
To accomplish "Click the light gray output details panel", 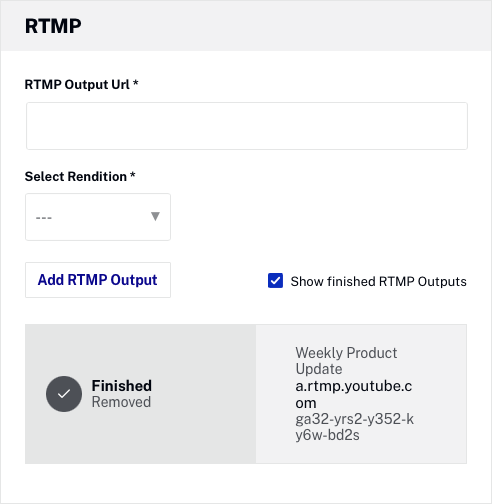I will point(361,394).
